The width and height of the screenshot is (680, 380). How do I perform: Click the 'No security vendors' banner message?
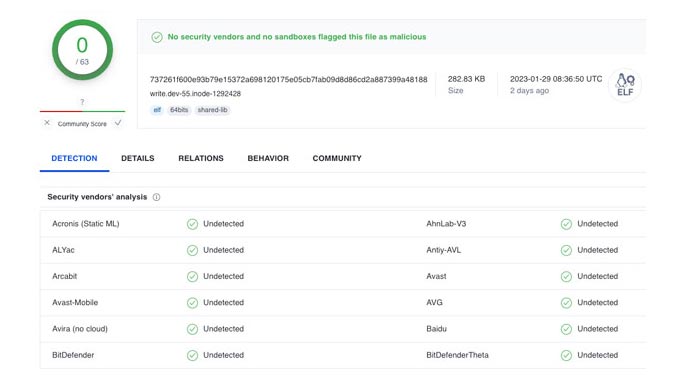297,37
